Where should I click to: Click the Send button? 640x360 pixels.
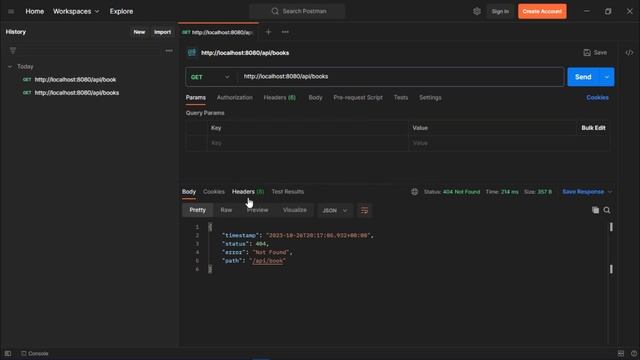[583, 77]
